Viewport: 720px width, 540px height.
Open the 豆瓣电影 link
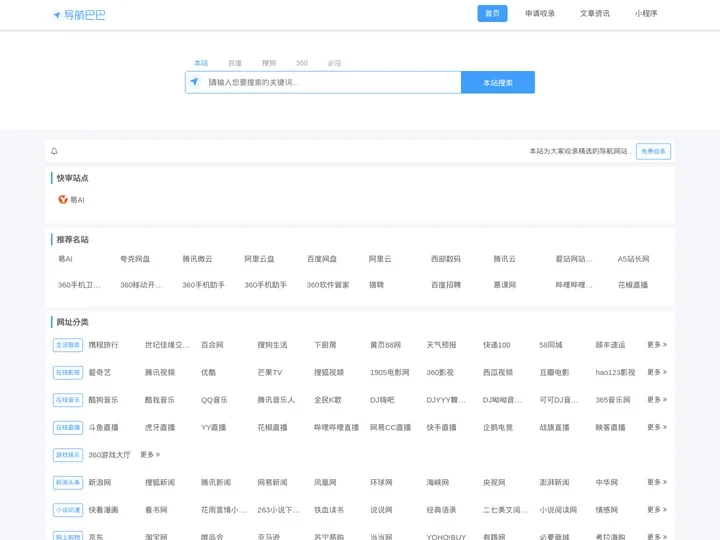pyautogui.click(x=554, y=372)
